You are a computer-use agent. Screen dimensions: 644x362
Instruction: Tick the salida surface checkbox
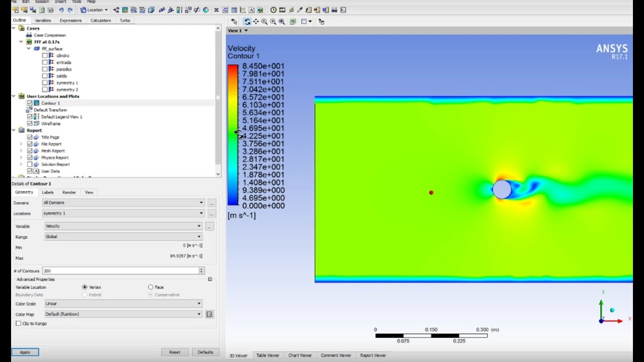coord(45,76)
